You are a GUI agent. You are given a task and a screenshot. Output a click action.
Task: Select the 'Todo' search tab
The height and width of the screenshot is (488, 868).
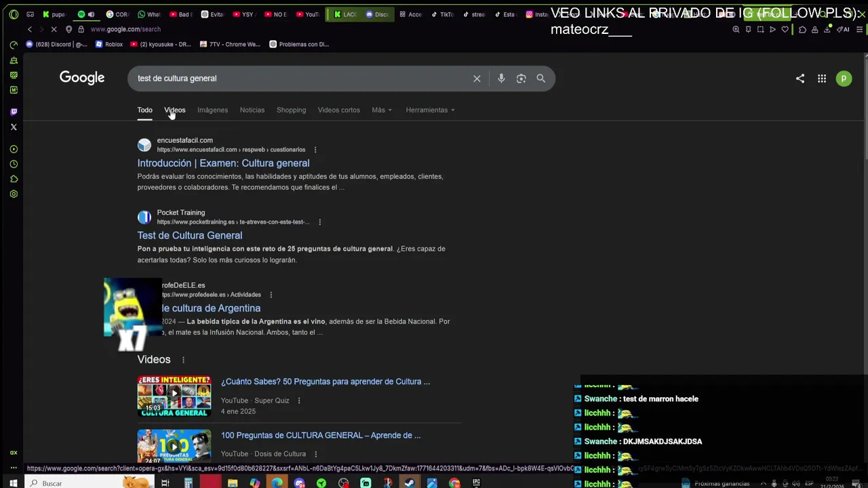145,110
